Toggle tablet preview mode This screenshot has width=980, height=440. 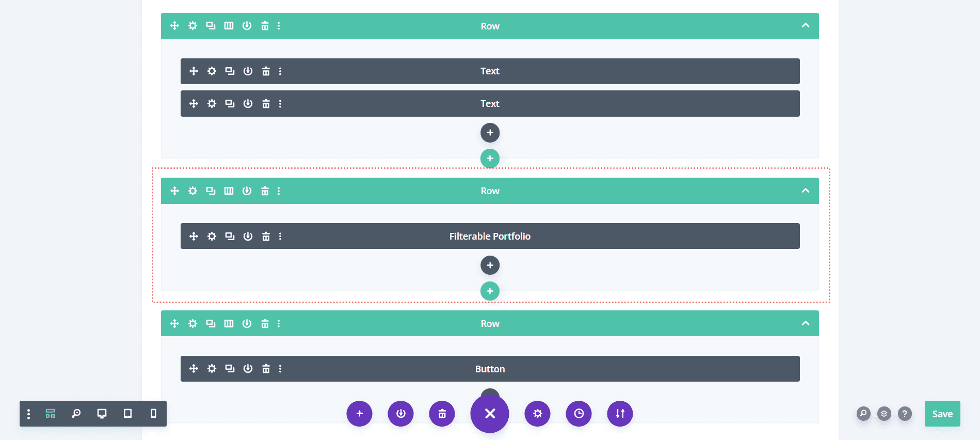point(127,414)
